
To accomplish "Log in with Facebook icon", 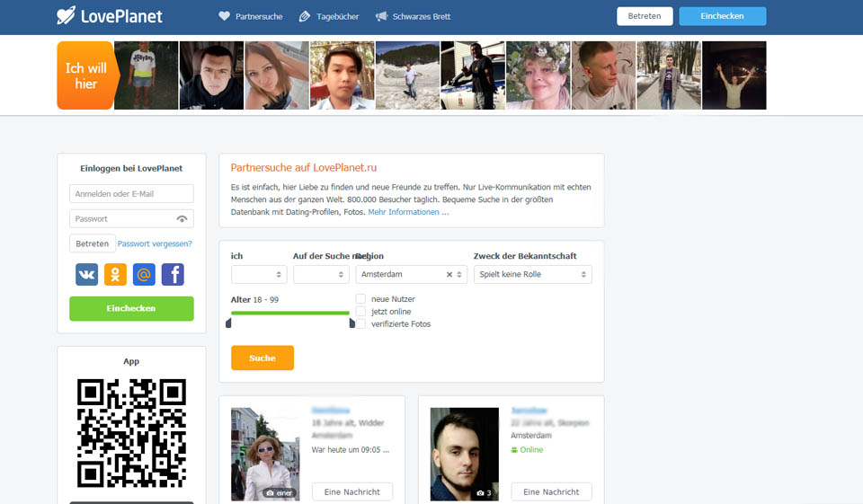I will click(x=173, y=275).
